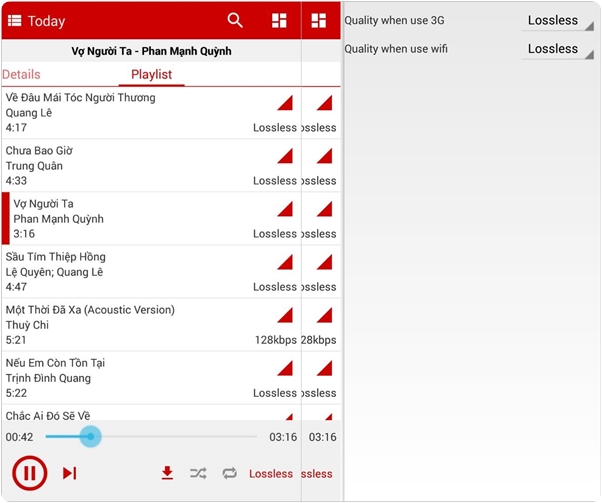Open search with the magnifier icon
The height and width of the screenshot is (503, 602).
click(235, 20)
